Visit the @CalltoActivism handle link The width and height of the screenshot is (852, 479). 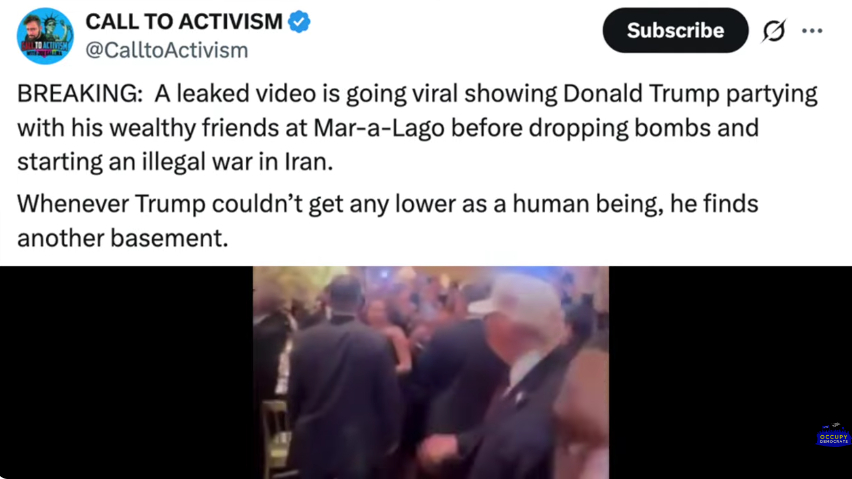click(167, 50)
